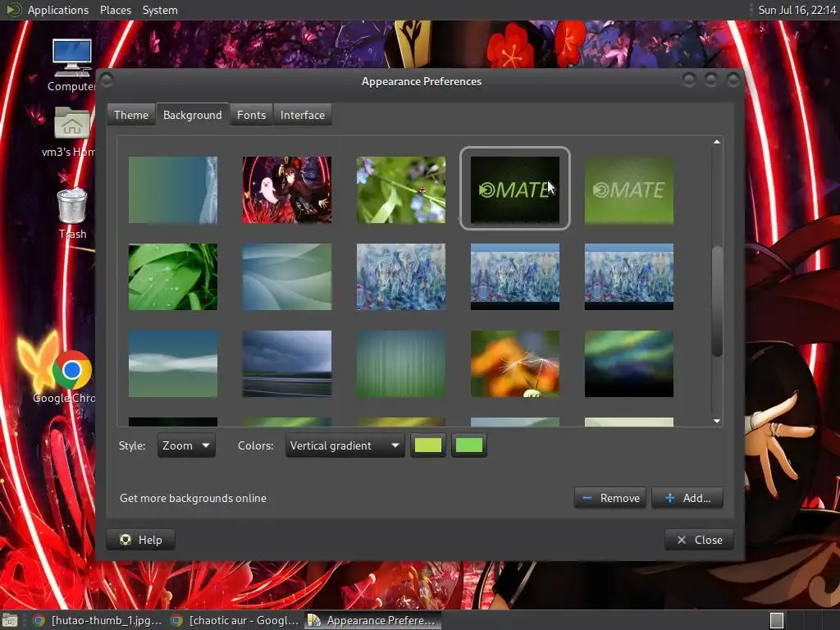Select the green leaves with droplets wallpaper
Image resolution: width=840 pixels, height=630 pixels.
[173, 277]
